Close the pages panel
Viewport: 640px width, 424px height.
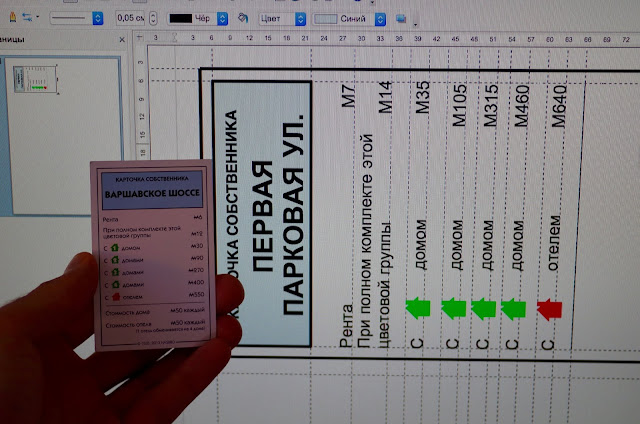click(x=122, y=40)
